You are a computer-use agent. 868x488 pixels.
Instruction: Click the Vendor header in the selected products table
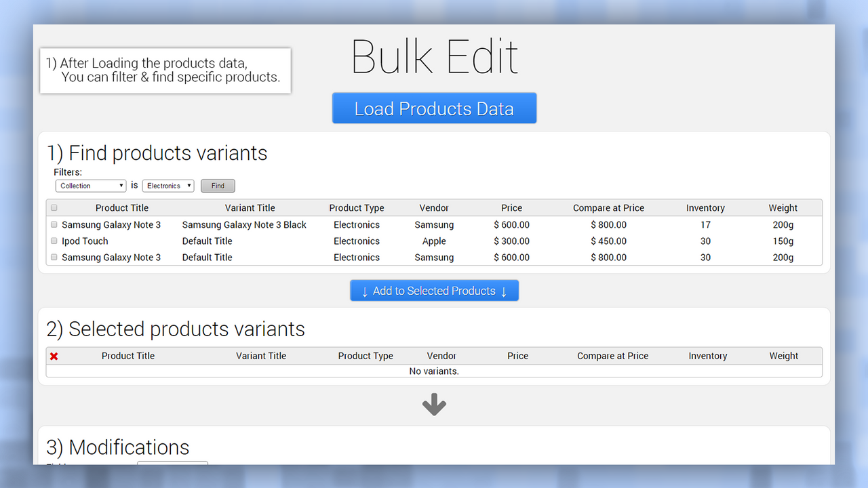click(x=441, y=355)
